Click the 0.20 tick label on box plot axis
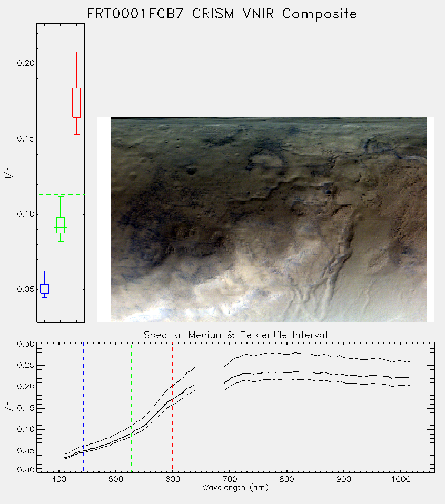This screenshot has width=445, height=504. [x=26, y=63]
